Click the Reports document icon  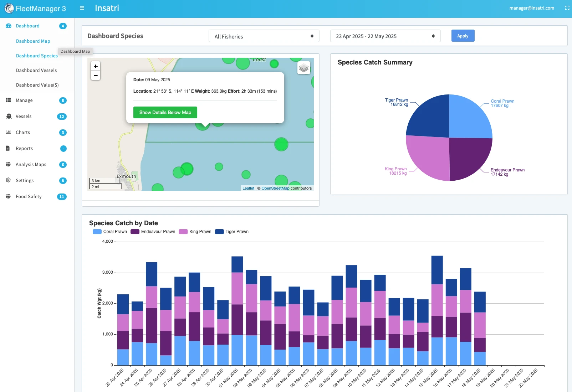tap(8, 148)
